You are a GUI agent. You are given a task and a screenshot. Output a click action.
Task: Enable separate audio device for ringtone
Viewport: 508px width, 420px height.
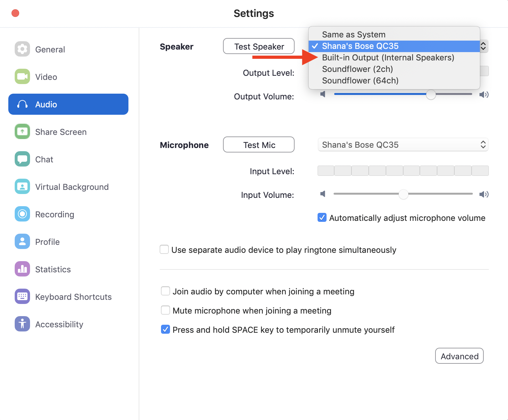pos(164,249)
